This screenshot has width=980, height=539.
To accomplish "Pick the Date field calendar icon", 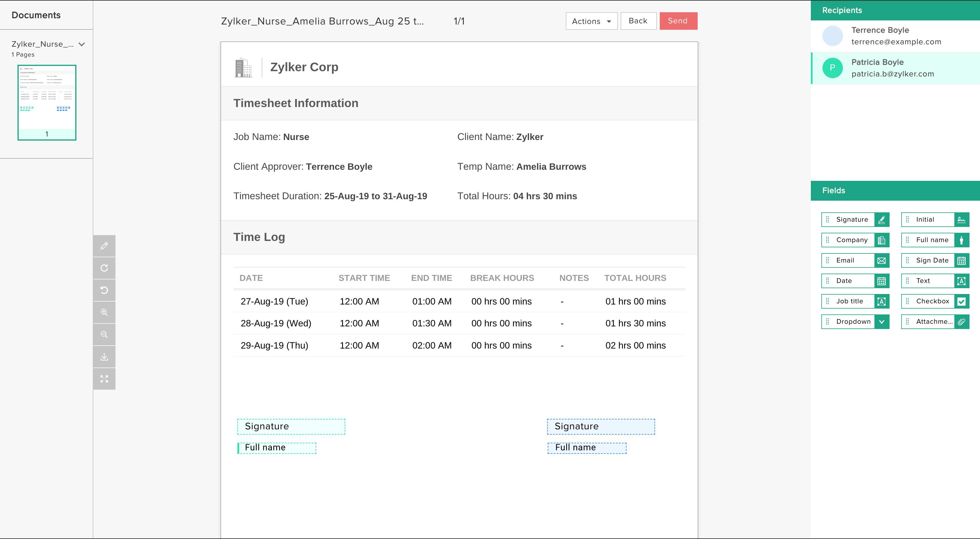I will click(x=881, y=281).
